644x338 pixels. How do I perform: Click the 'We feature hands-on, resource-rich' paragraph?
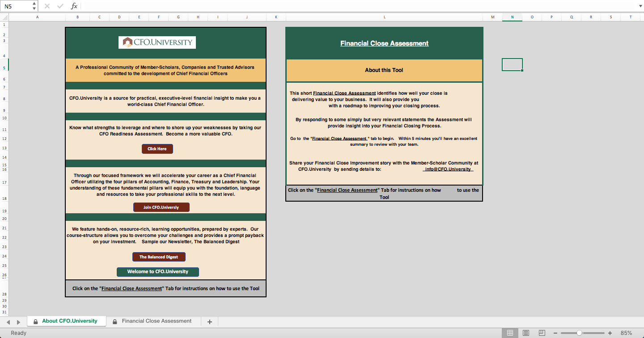pos(165,235)
